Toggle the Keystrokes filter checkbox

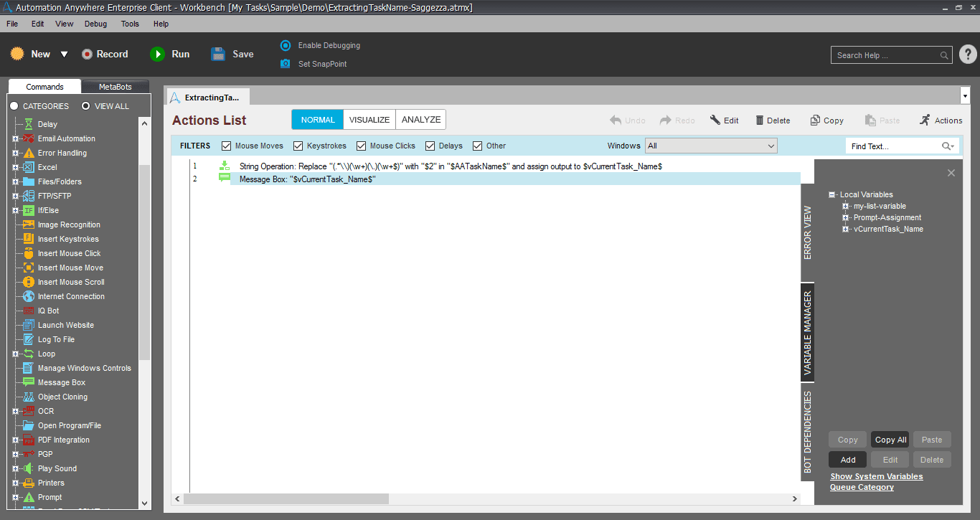[298, 146]
